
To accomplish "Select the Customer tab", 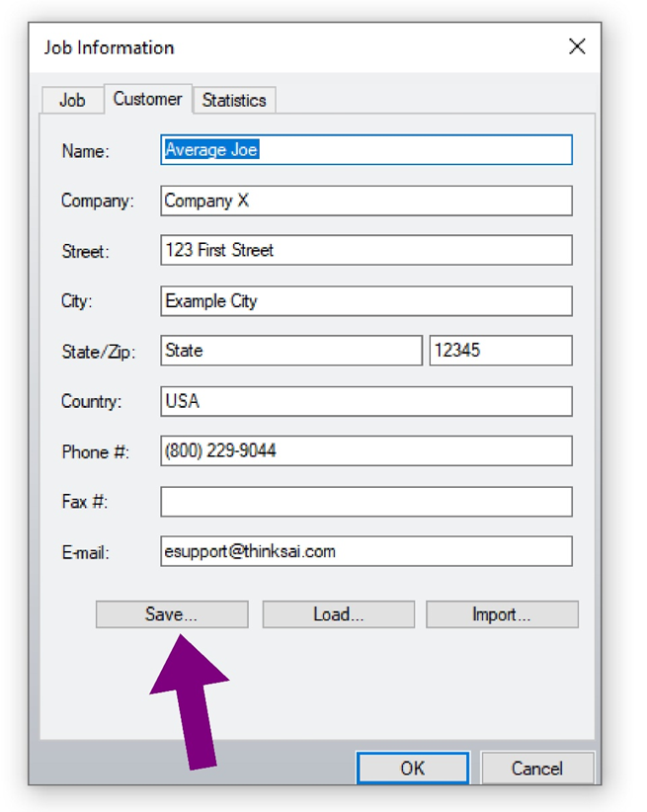I will (x=147, y=99).
